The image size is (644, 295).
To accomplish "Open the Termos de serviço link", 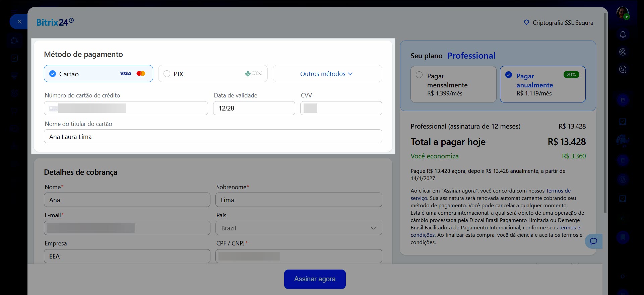I will tap(558, 191).
